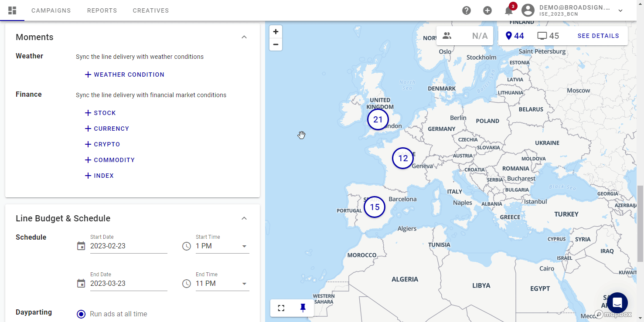
Task: Open the dashboard grid icon
Action: [x=12, y=10]
